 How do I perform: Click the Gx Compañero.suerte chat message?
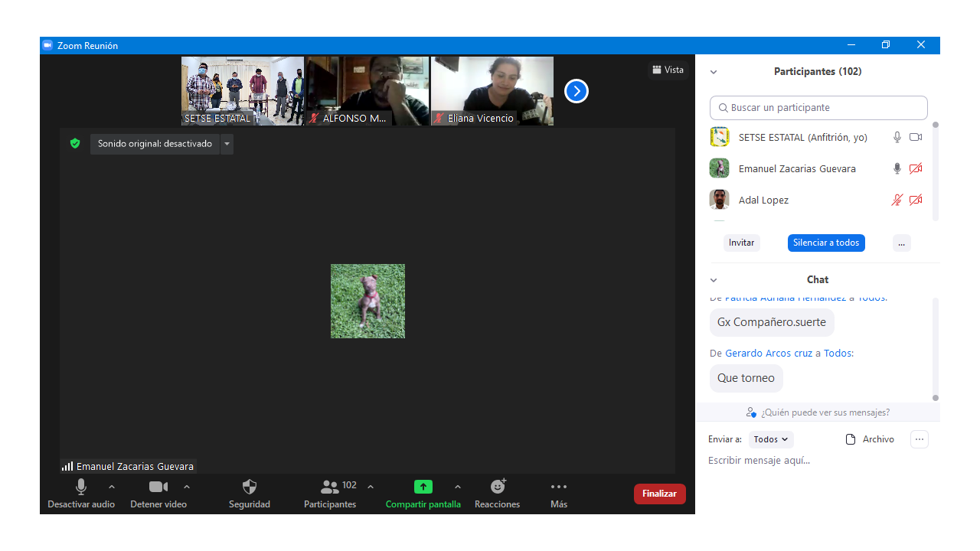coord(772,322)
